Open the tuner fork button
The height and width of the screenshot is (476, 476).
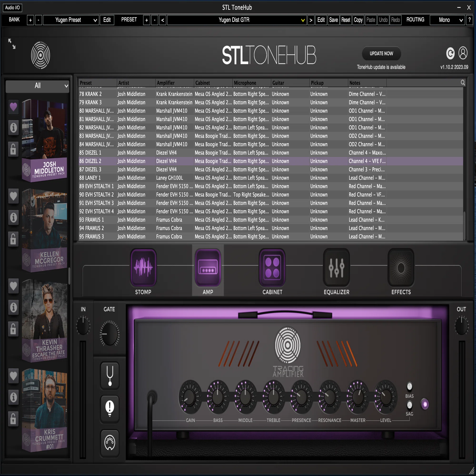click(x=110, y=376)
